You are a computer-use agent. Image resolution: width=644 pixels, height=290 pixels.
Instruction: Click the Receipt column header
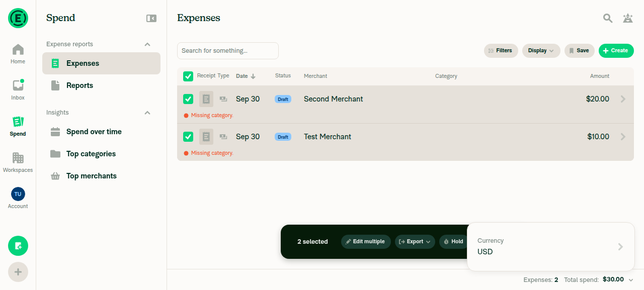click(206, 76)
